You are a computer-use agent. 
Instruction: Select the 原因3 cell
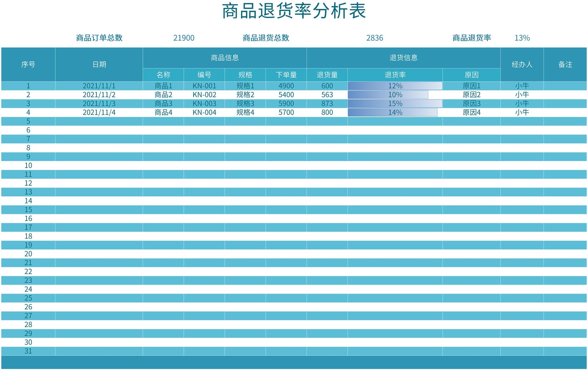(x=472, y=104)
